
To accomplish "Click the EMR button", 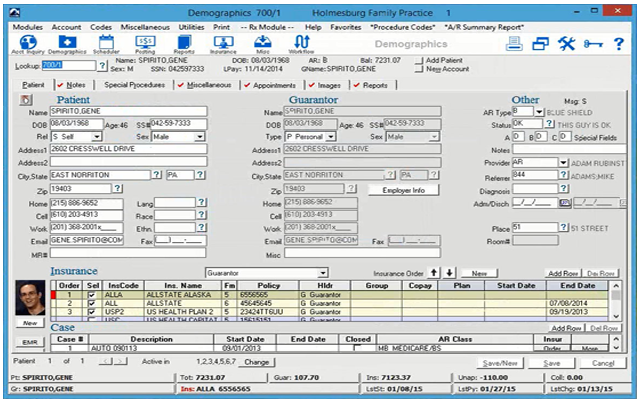I will click(30, 342).
